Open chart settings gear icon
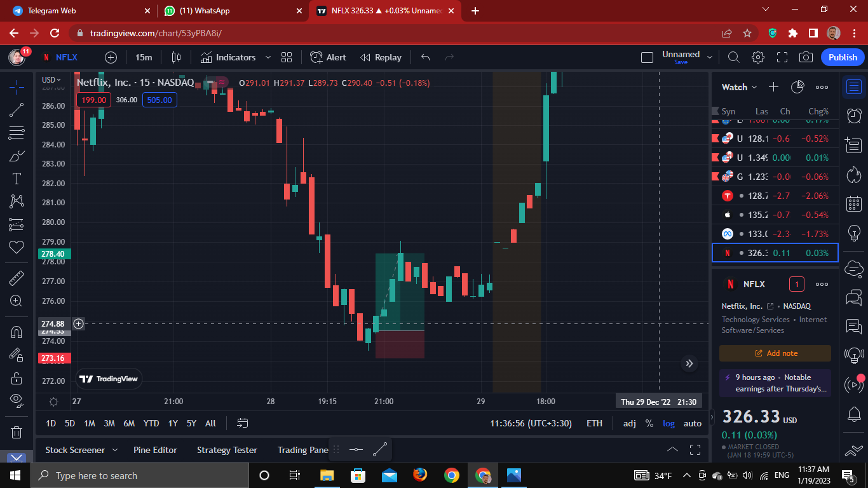This screenshot has width=868, height=488. coord(757,57)
